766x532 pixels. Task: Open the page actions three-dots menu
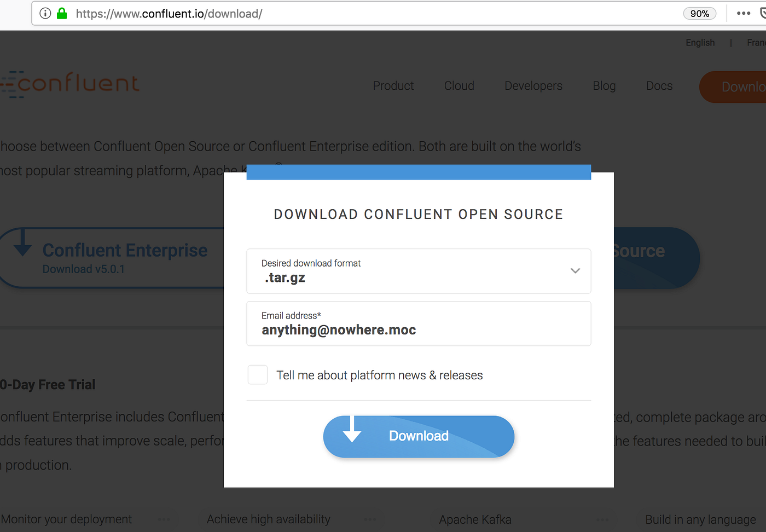coord(744,13)
